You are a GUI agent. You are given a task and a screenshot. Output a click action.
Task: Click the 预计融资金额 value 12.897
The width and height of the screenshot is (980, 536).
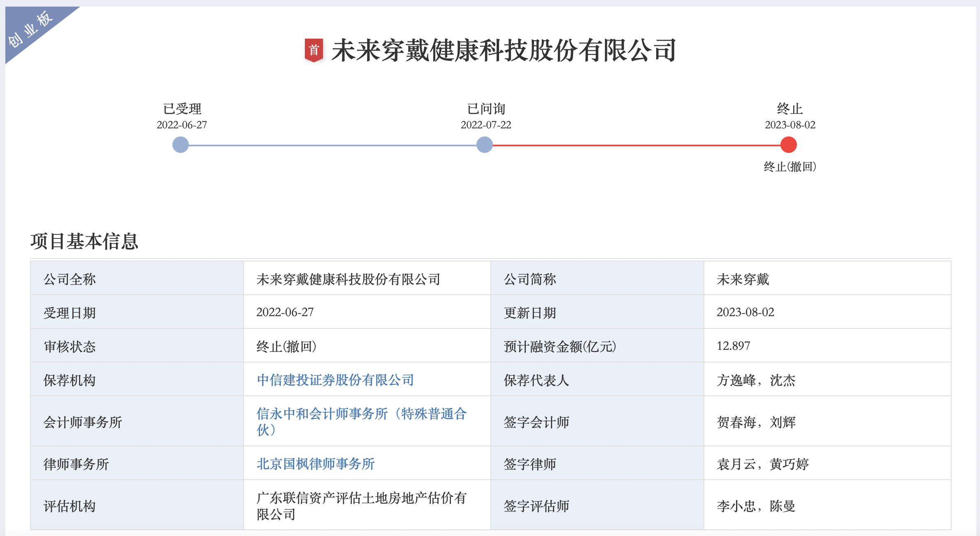click(733, 346)
